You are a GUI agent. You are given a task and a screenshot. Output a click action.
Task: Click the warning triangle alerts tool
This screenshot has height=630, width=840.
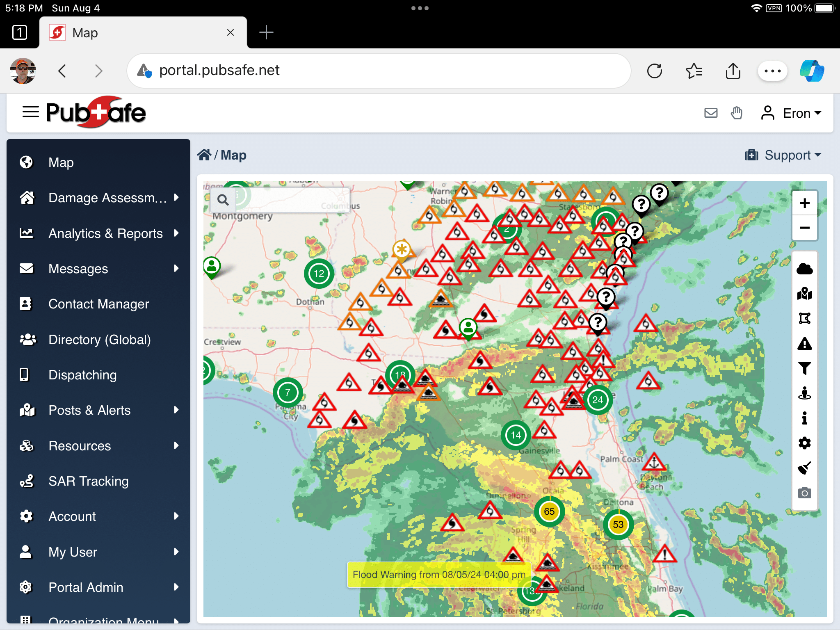(805, 343)
